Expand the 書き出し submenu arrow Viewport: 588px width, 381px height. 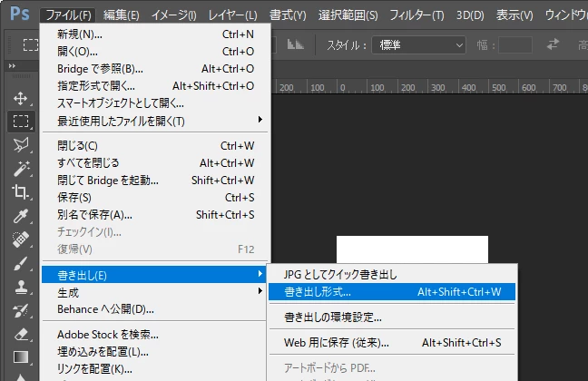tap(260, 274)
